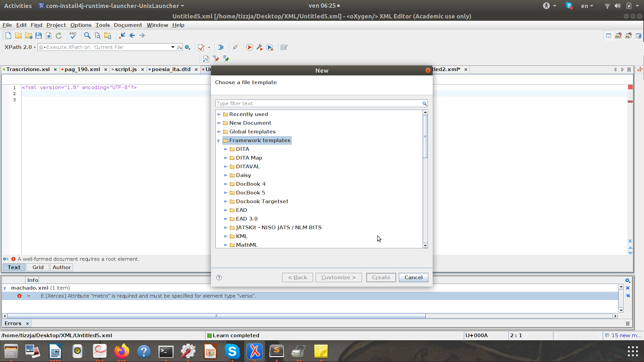Click the Save file toolbar icon
Image resolution: width=644 pixels, height=362 pixels.
point(39,36)
